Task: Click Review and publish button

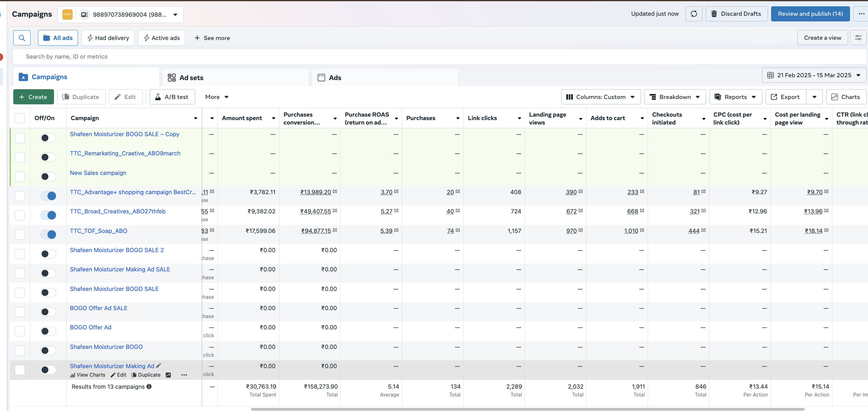Action: coord(810,14)
